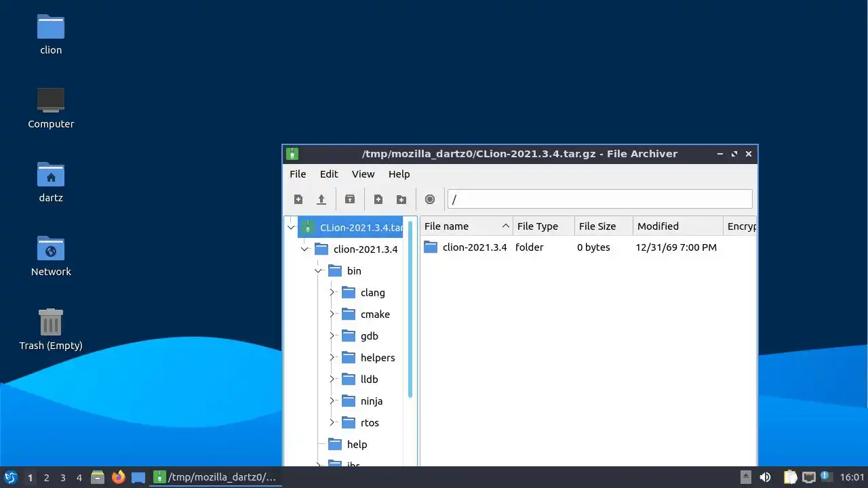Viewport: 868px width, 488px height.
Task: Open the Network desktop icon
Action: click(51, 256)
